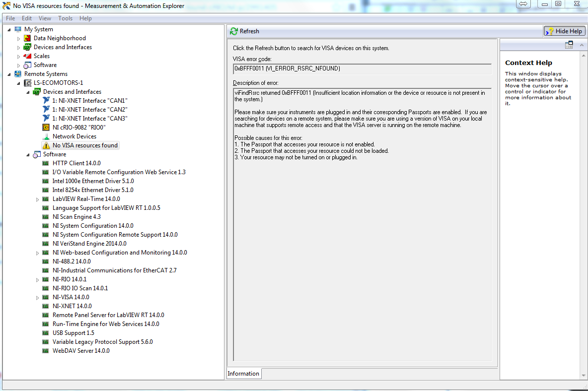The width and height of the screenshot is (588, 391).
Task: Select the No VISA resources found item
Action: (x=85, y=145)
